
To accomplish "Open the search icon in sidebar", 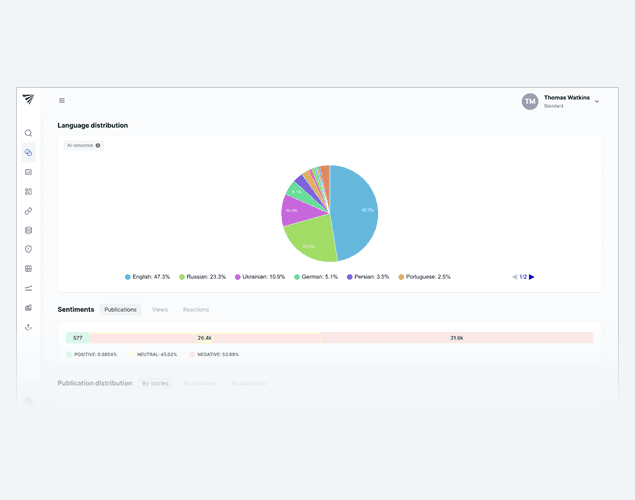I will pyautogui.click(x=28, y=133).
